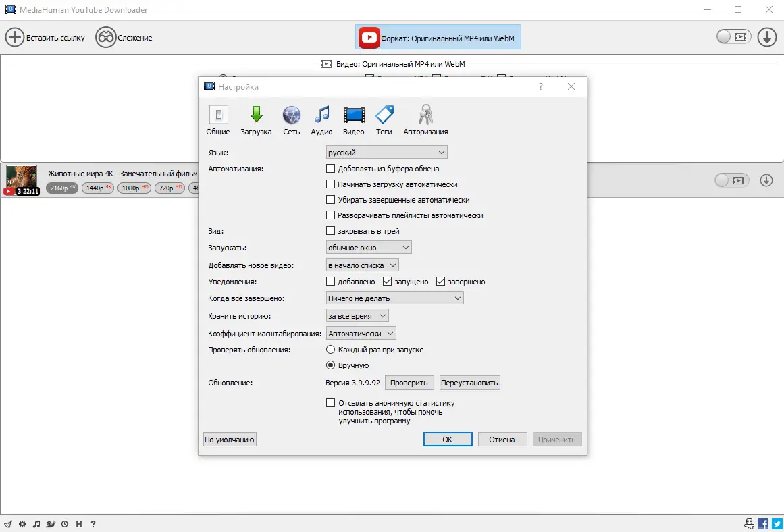
Task: Click the question mark icon in the status bar
Action: tap(93, 524)
